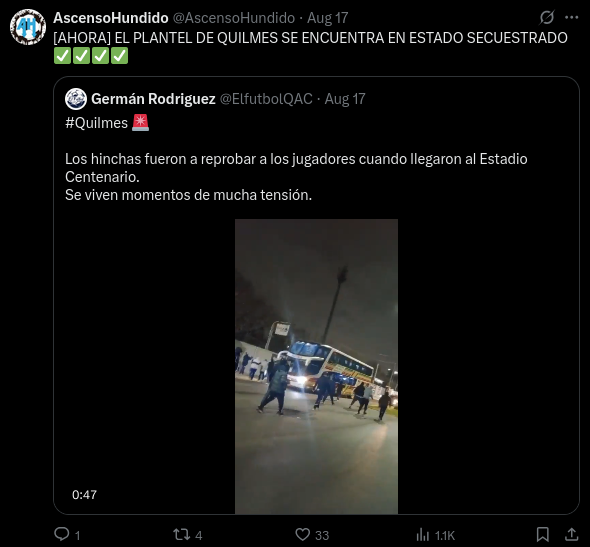The height and width of the screenshot is (547, 590).
Task: Open Germán Rodriguez's small avatar
Action: click(x=76, y=99)
